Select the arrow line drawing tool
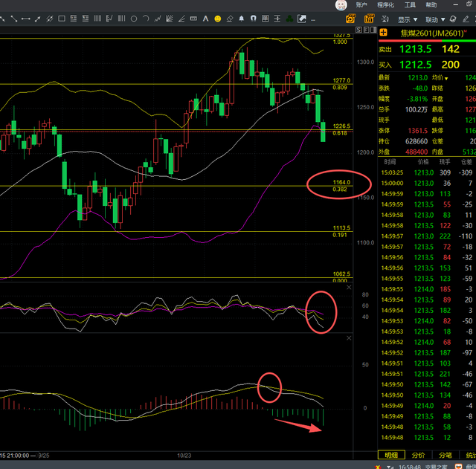This screenshot has width=476, height=469. pos(38,19)
